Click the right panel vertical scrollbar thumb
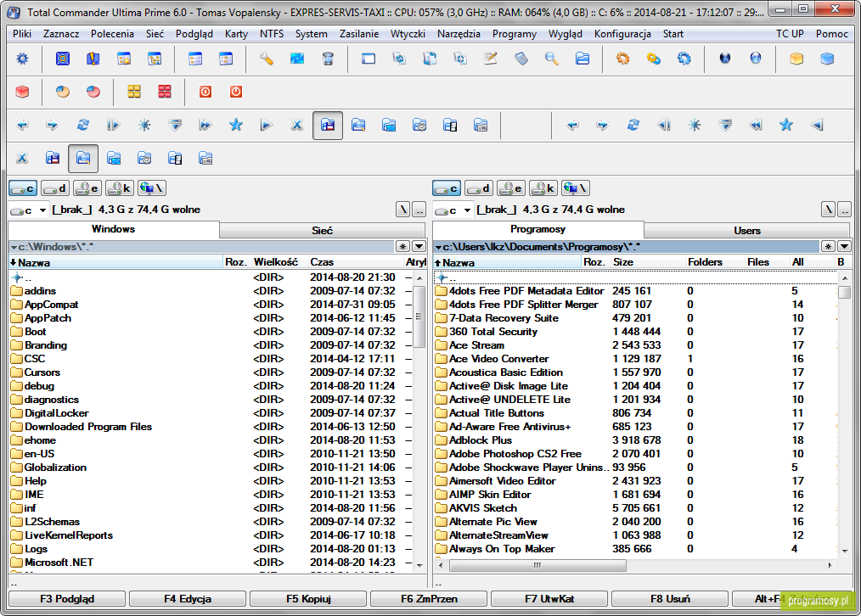Screen dimensions: 861x616 coord(845,292)
